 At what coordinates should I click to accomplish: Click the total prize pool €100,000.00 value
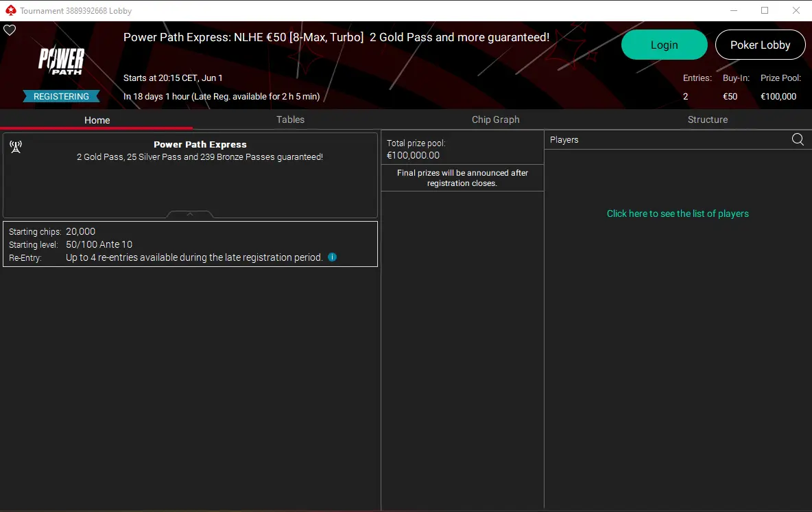pos(414,155)
